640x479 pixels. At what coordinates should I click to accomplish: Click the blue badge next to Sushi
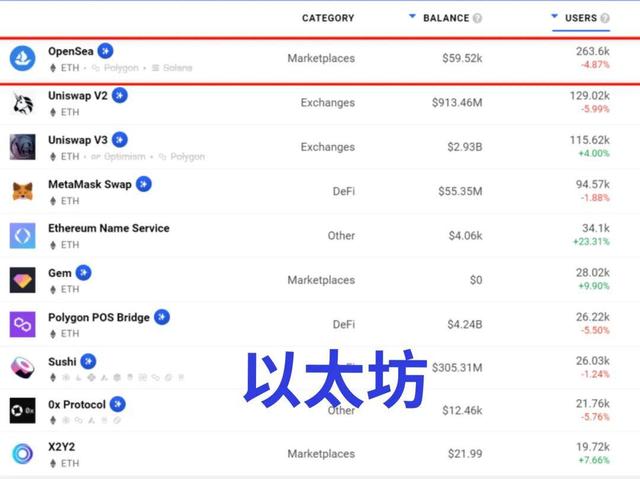[88, 361]
